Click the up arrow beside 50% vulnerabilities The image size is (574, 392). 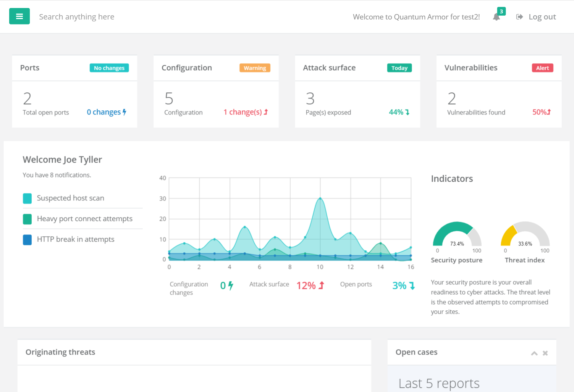coord(549,112)
